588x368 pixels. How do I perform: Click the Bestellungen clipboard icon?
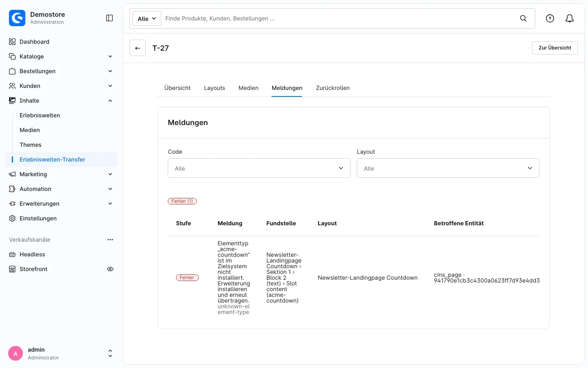(12, 71)
